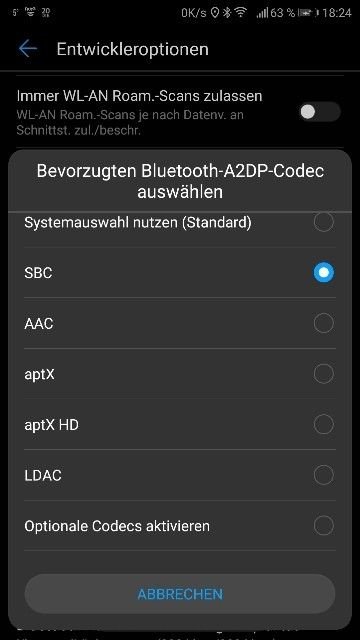
Task: Select the LDAC radio button
Action: tap(324, 475)
